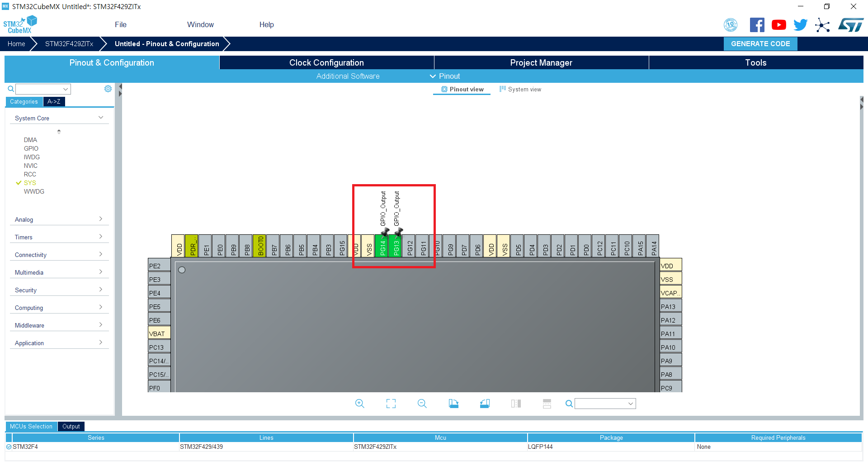This screenshot has width=868, height=466.
Task: Open the Help menu
Action: (267, 24)
